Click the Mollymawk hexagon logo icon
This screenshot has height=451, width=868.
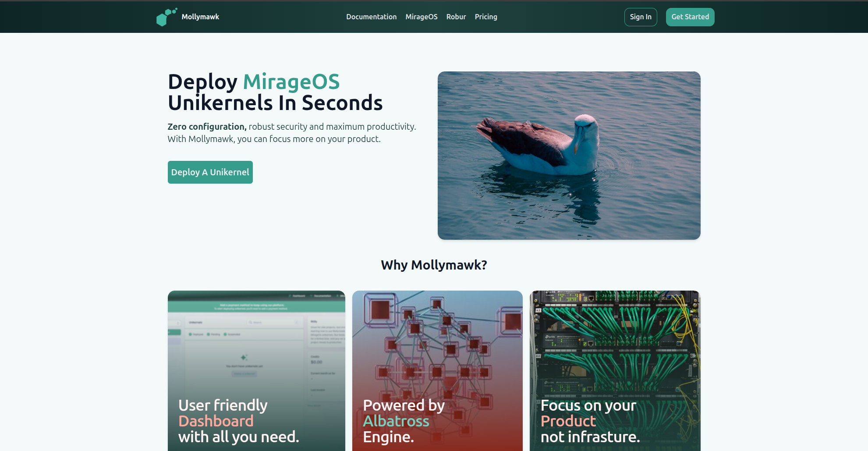166,17
